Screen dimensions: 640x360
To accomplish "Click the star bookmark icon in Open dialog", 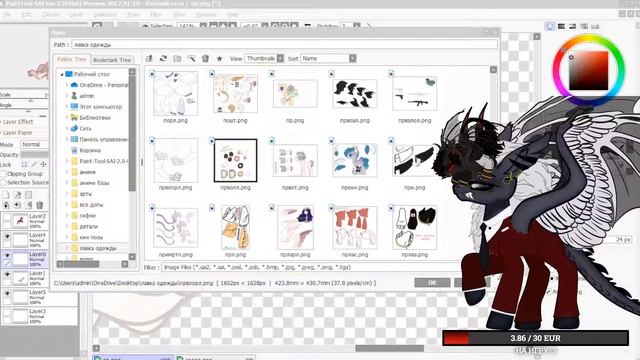I will coord(219,59).
